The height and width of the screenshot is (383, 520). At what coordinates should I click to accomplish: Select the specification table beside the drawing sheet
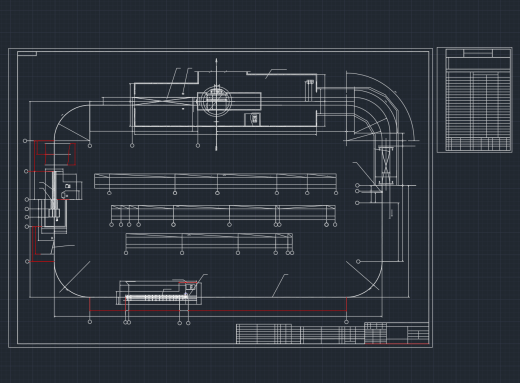[475, 100]
